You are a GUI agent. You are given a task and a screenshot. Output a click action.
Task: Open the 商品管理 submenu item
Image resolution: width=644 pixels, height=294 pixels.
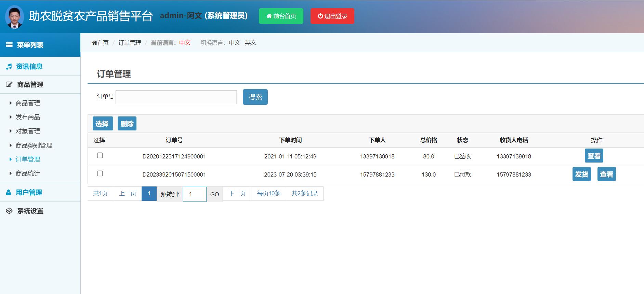click(28, 103)
